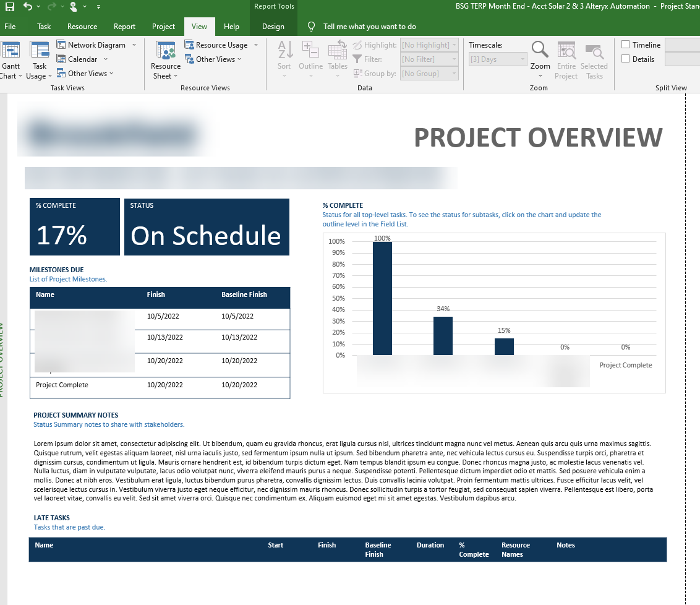Switch to the Task ribbon tab
700x605 pixels.
[x=44, y=27]
